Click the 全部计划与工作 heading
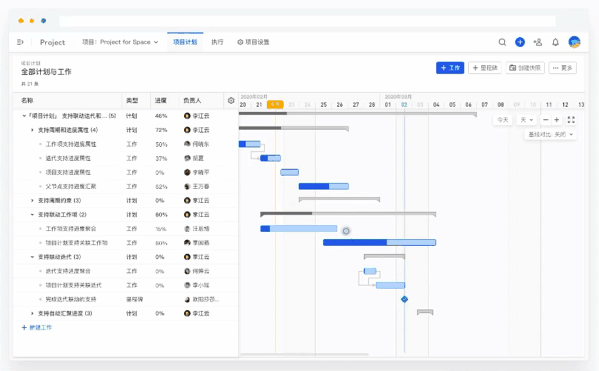 pyautogui.click(x=46, y=72)
